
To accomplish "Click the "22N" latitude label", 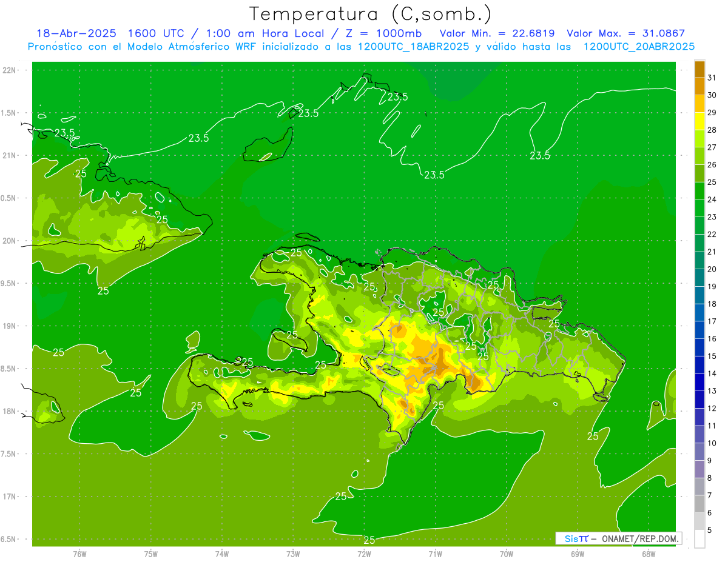I will pos(10,70).
